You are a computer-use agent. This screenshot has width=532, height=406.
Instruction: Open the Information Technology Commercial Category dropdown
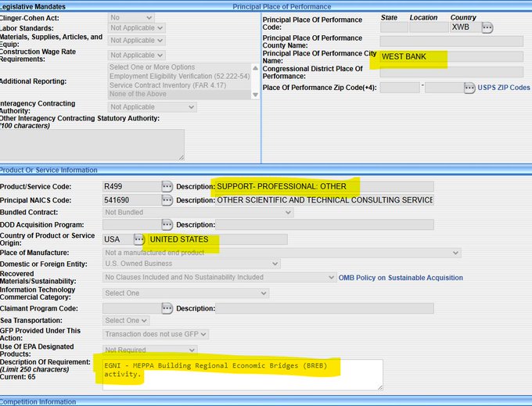(186, 293)
